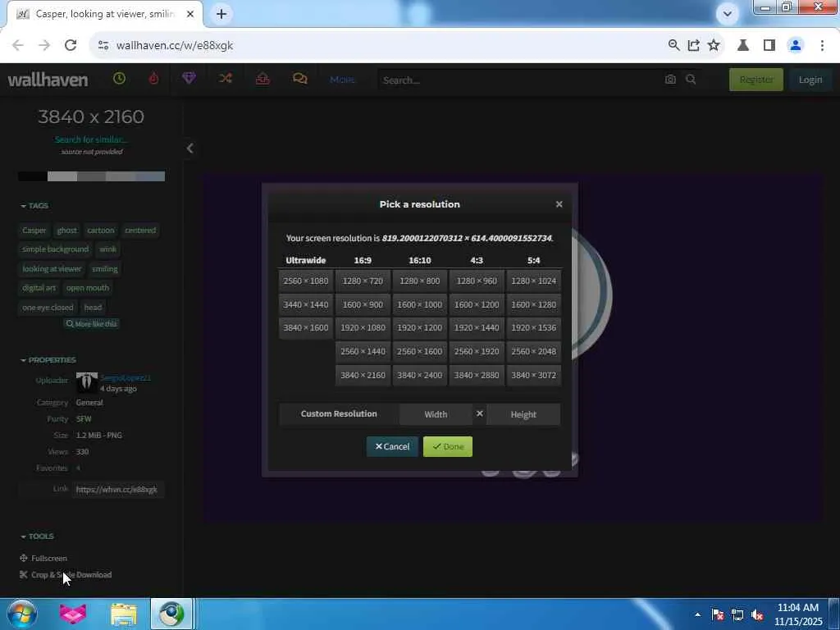Click the wallhaven logo
Screen dimensions: 840x630
click(48, 80)
